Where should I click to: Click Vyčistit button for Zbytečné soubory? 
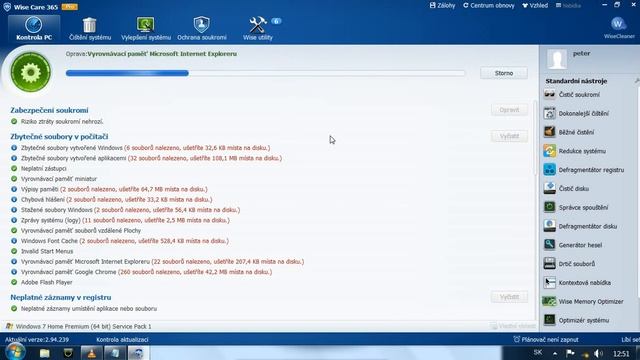point(509,136)
